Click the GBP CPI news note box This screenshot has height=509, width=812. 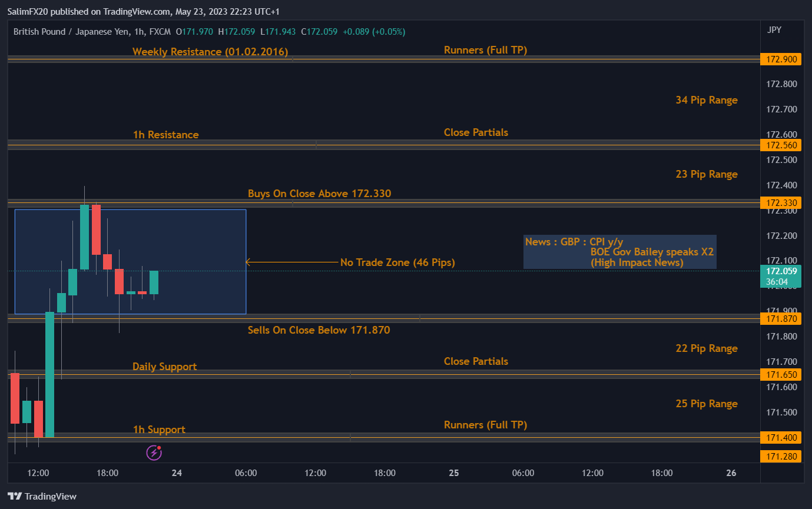619,252
